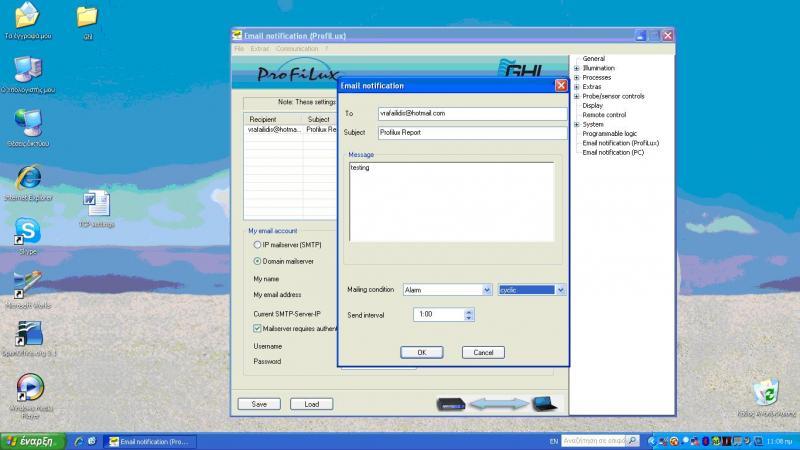
Task: Expand Processes tree node
Action: [x=577, y=78]
